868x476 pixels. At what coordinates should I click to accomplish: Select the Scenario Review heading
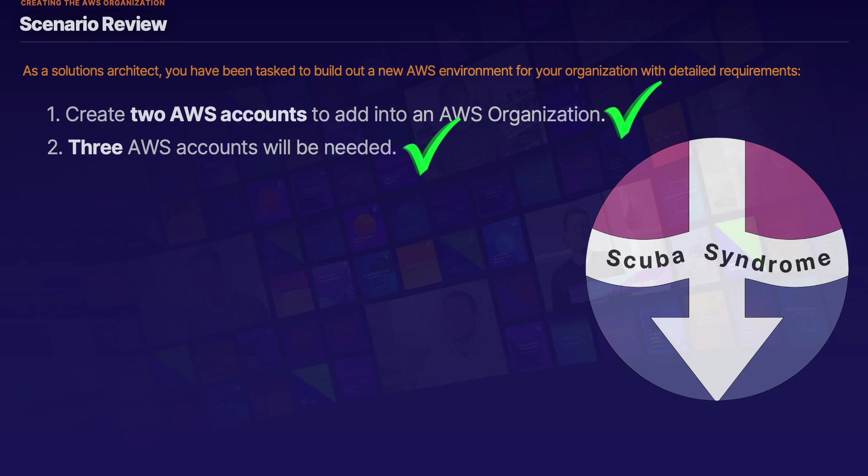(x=93, y=24)
